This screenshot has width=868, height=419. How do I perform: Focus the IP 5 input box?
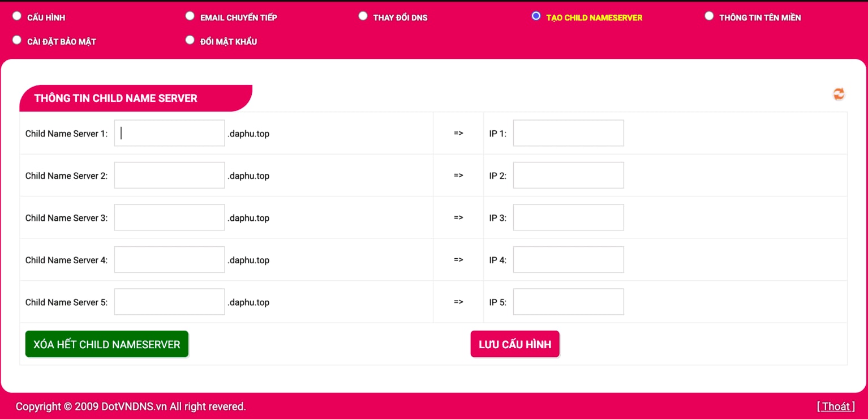pyautogui.click(x=568, y=302)
